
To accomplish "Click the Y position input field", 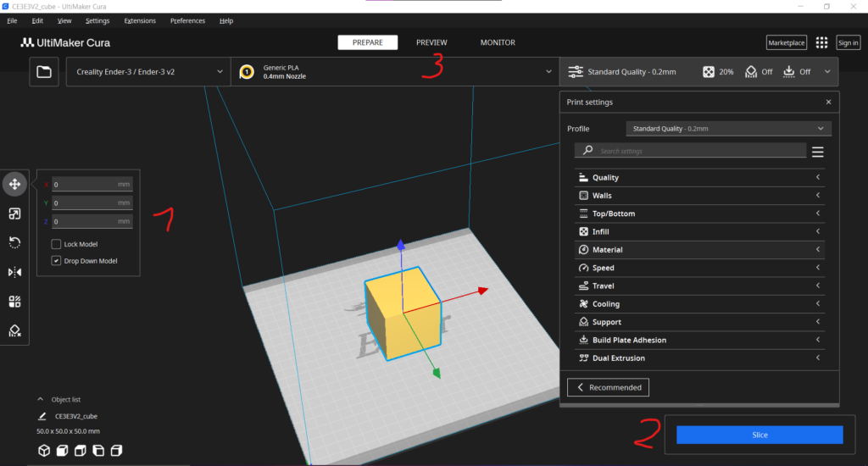I will (92, 202).
